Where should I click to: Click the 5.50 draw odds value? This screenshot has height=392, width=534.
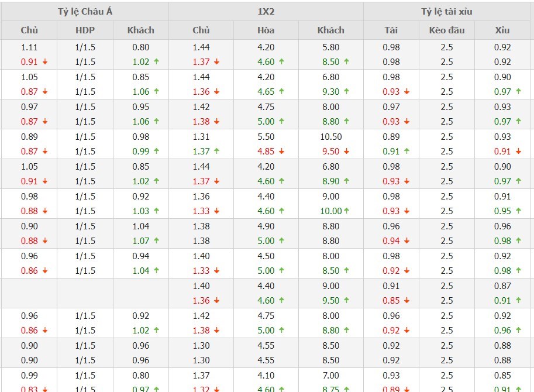tap(266, 137)
